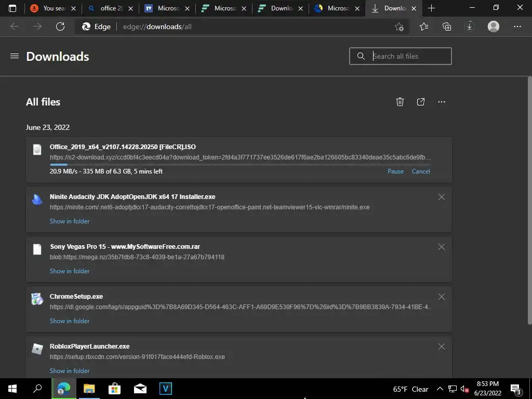Screen dimensions: 532x399
Task: Click the Sony Vegas rar file icon
Action: 37,249
